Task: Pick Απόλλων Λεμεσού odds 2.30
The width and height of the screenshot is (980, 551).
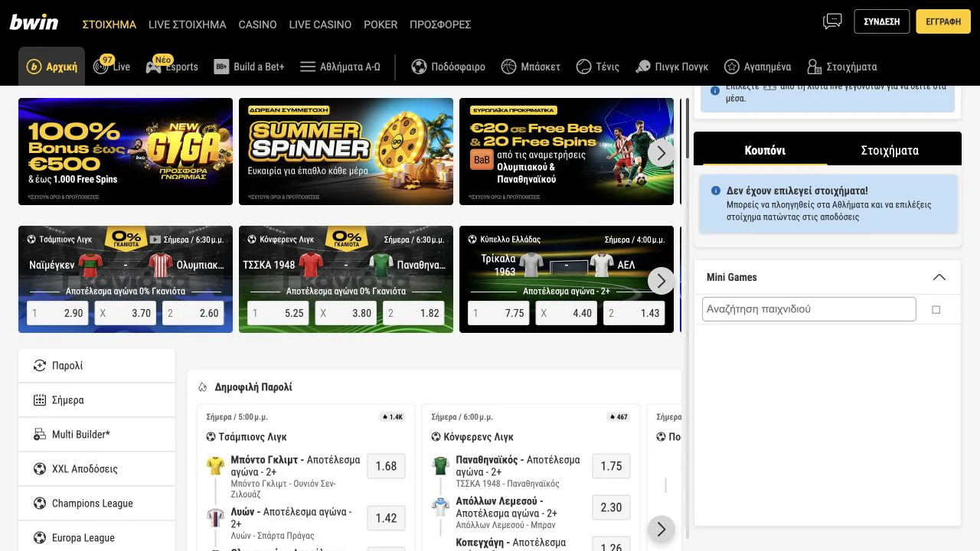Action: [611, 507]
